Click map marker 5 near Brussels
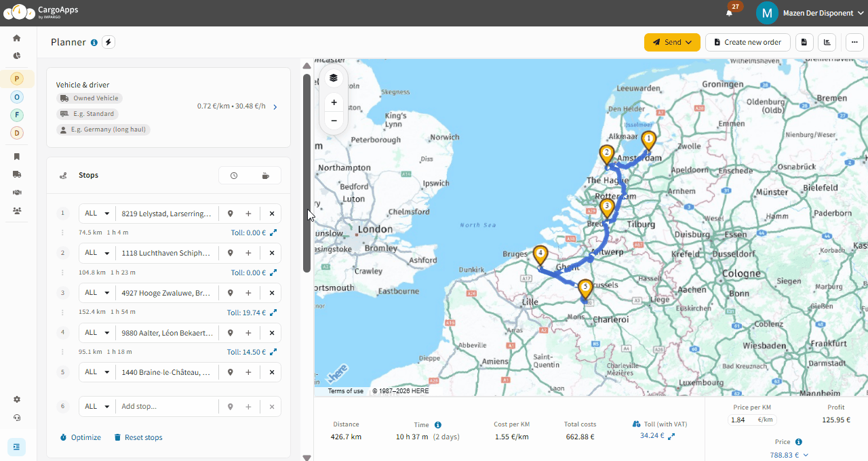Viewport: 868px width, 461px height. pyautogui.click(x=585, y=289)
